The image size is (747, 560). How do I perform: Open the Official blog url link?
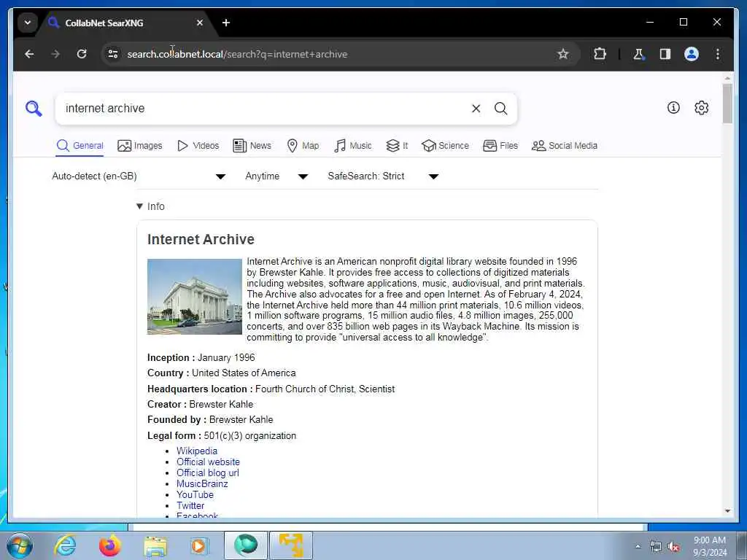[x=208, y=472]
